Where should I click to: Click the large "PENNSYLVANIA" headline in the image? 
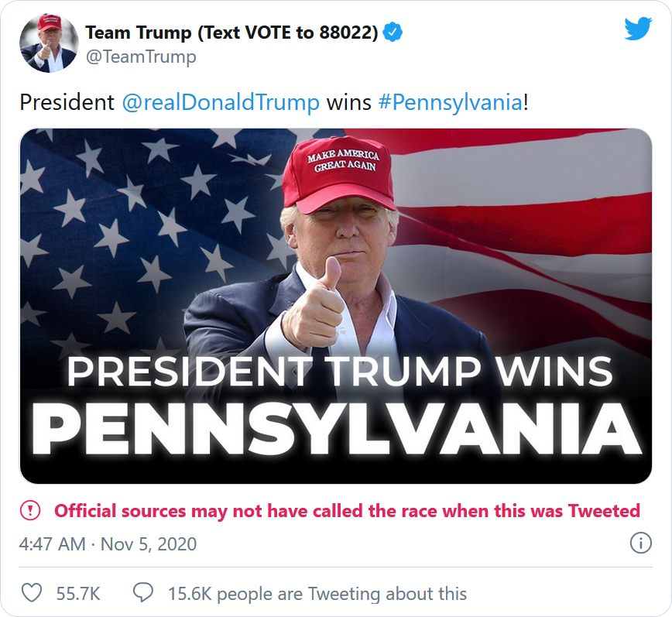coord(335,427)
